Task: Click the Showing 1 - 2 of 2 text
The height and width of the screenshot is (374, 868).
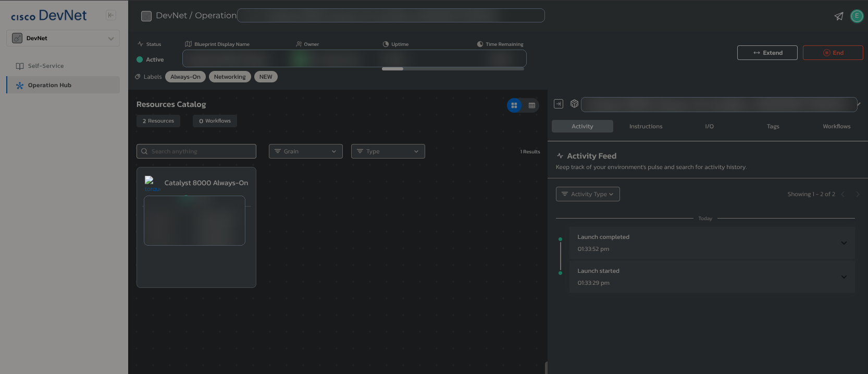Action: click(x=811, y=194)
